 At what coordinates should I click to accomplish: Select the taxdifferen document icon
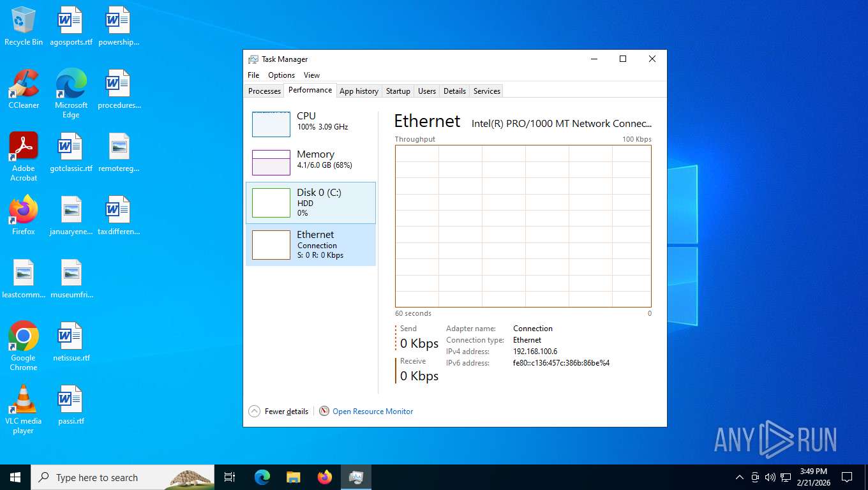tap(119, 216)
